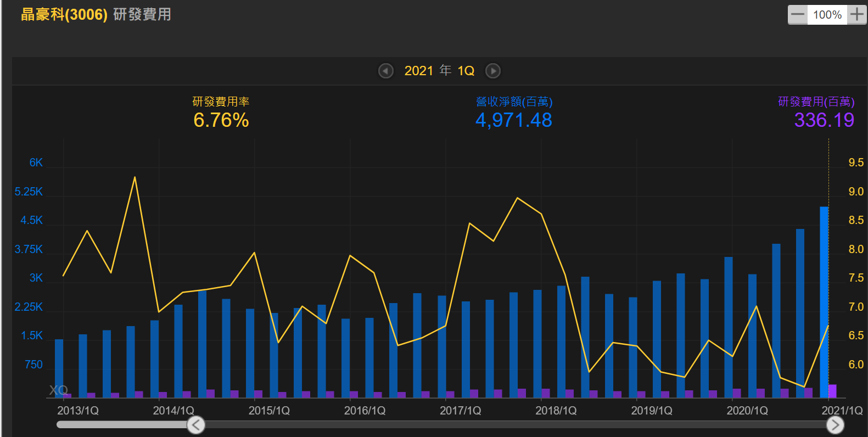Click the right handle of the range slider
The width and height of the screenshot is (868, 437).
[x=835, y=425]
